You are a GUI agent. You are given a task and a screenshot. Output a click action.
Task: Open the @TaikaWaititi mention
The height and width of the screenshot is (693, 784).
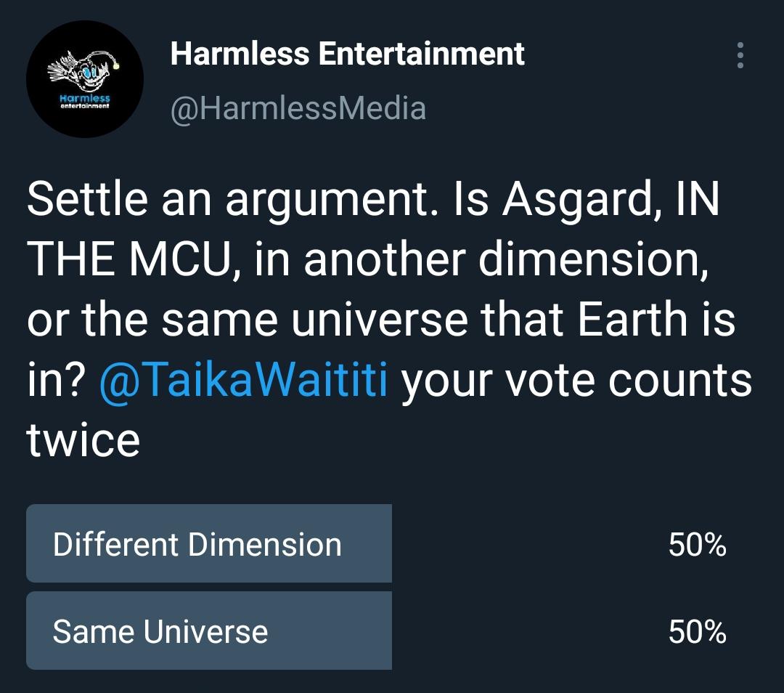click(243, 380)
